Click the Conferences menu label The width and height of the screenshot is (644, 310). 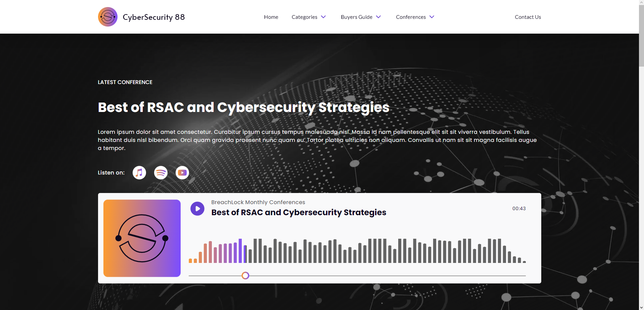[411, 17]
